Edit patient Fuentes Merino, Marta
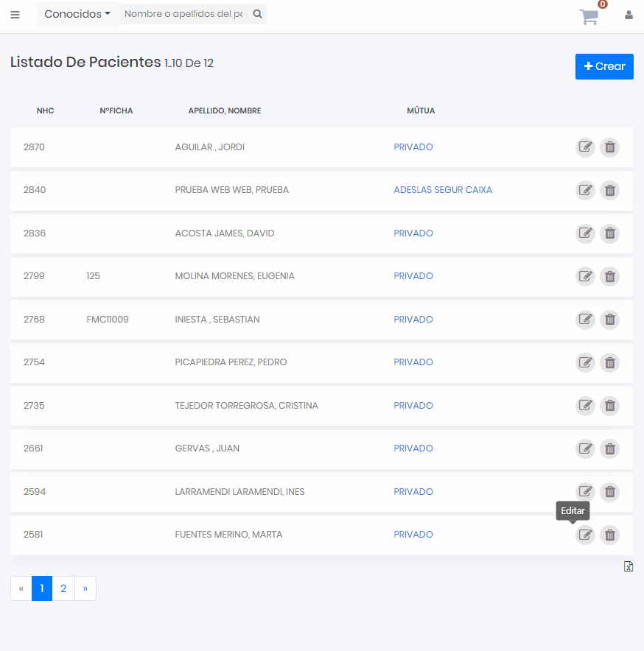This screenshot has height=651, width=644. pos(585,535)
